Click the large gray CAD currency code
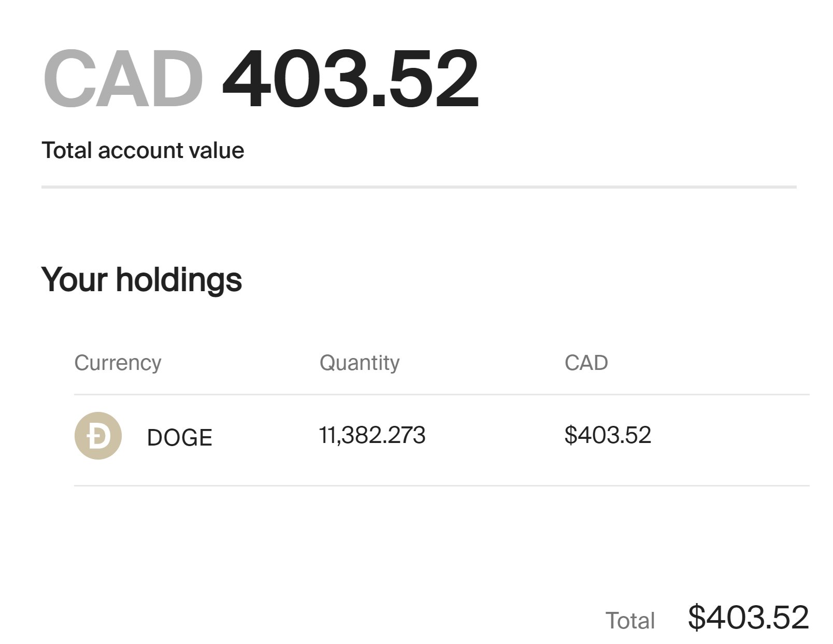The image size is (833, 644). click(x=123, y=79)
